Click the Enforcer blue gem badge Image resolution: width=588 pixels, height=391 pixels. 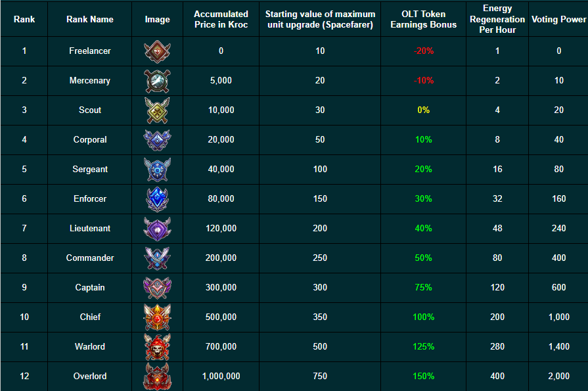tap(157, 198)
